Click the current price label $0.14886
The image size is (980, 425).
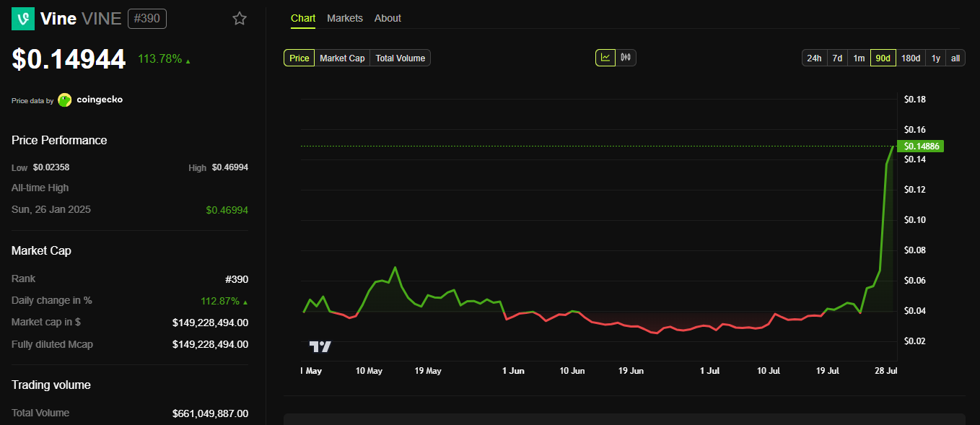[919, 146]
